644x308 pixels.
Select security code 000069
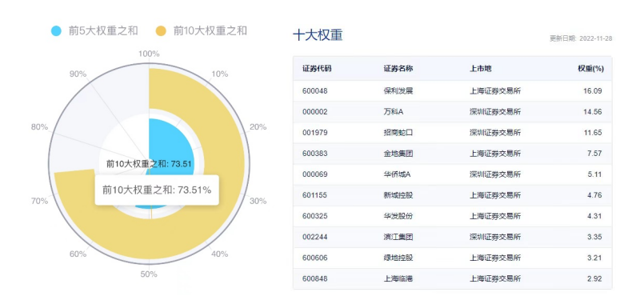coord(314,174)
